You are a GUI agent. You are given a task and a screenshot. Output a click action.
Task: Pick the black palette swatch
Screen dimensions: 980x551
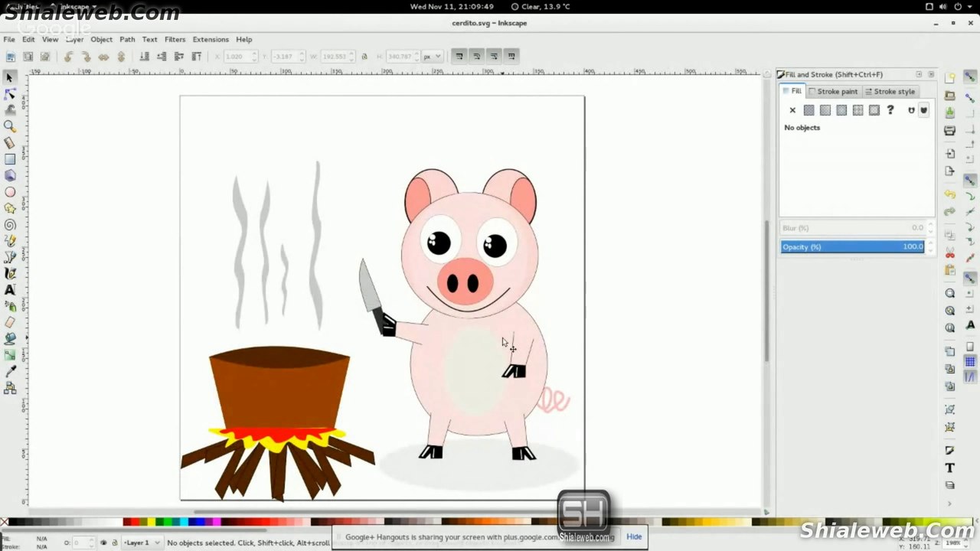click(12, 523)
